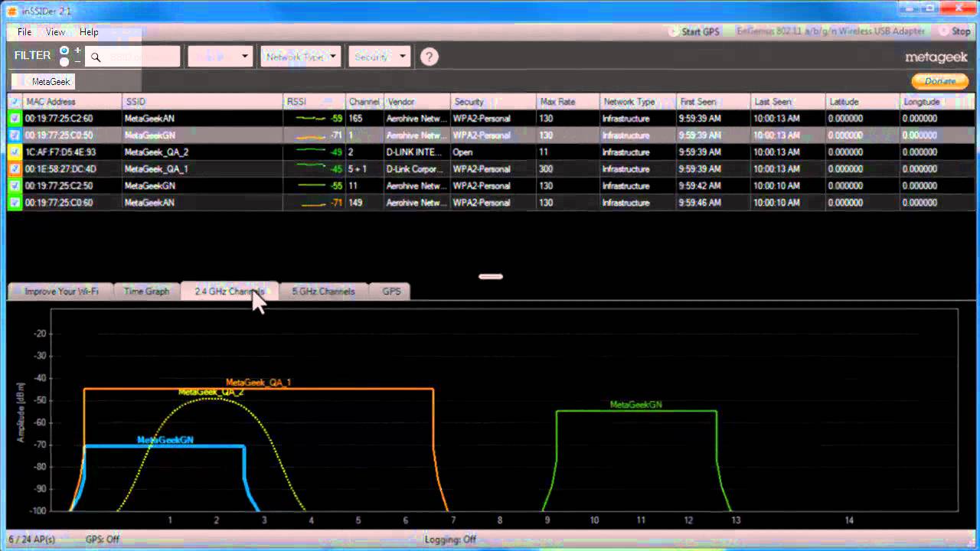980x551 pixels.
Task: Select MAC address 00:1E:58:27:DC:4D
Action: pyautogui.click(x=60, y=169)
